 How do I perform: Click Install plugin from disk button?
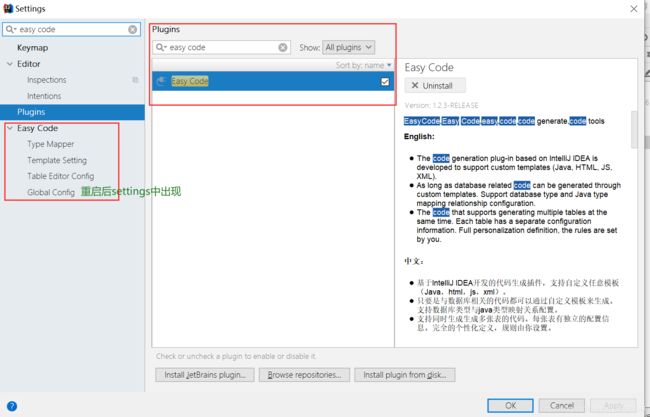(x=405, y=375)
